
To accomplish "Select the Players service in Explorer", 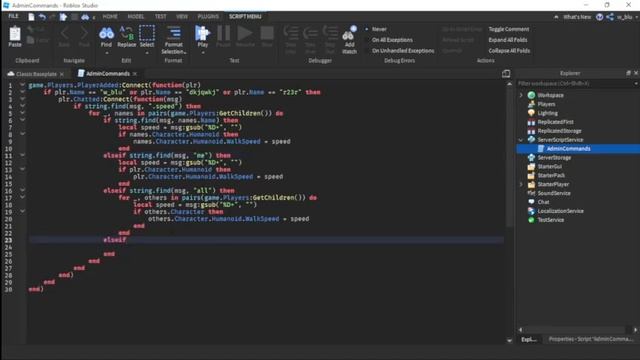I will coord(546,104).
